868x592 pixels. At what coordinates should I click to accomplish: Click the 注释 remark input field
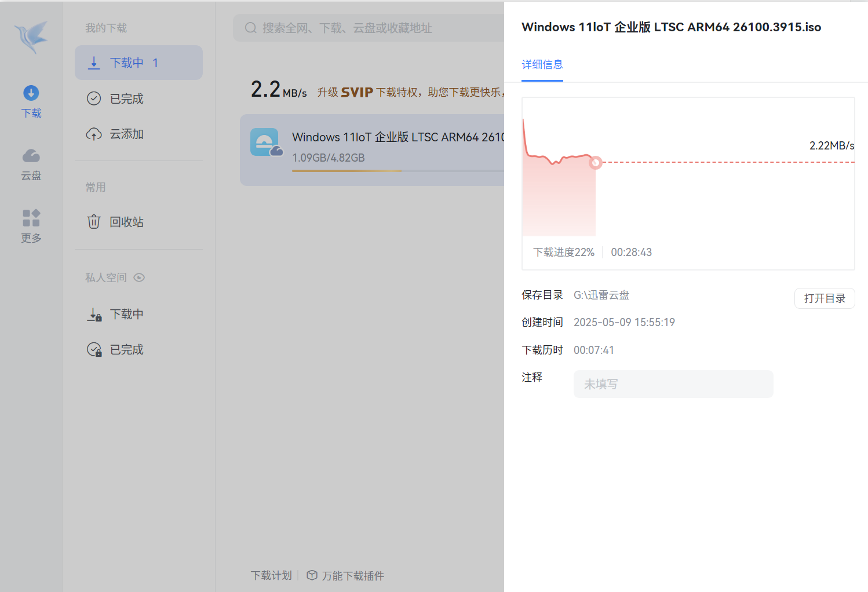(673, 384)
